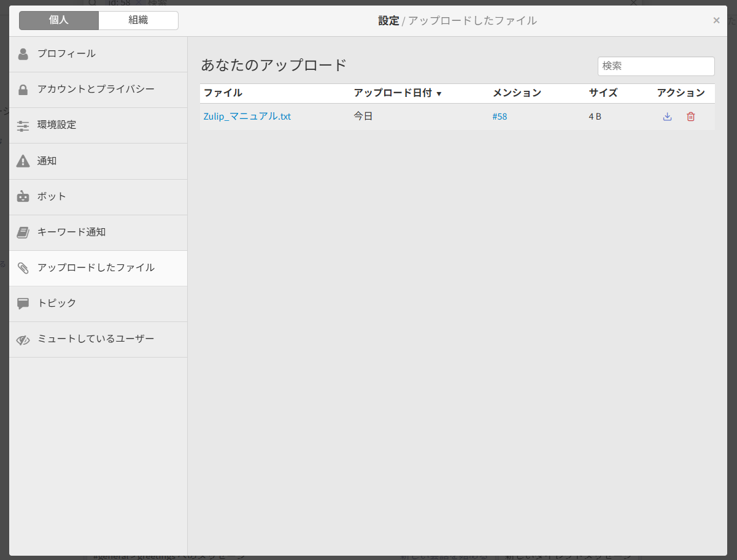Image resolution: width=737 pixels, height=560 pixels.
Task: Click the lock icon next to アカウントとプライバシー
Action: coord(23,90)
